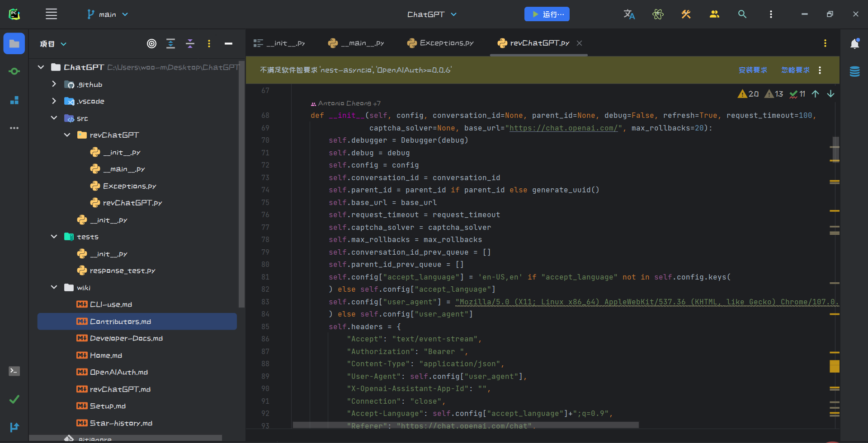Viewport: 868px width, 443px height.
Task: Click the Run button
Action: pos(547,14)
